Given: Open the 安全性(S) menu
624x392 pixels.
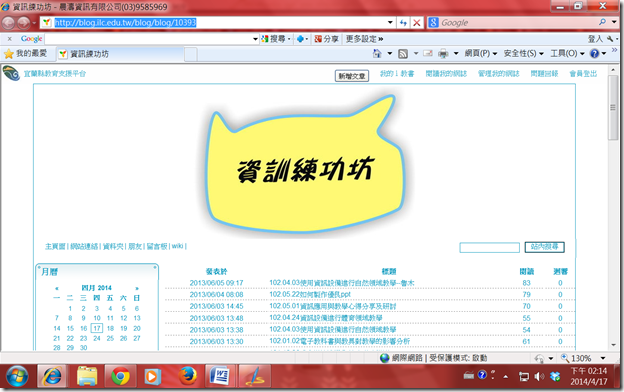Looking at the screenshot, I should [x=523, y=53].
